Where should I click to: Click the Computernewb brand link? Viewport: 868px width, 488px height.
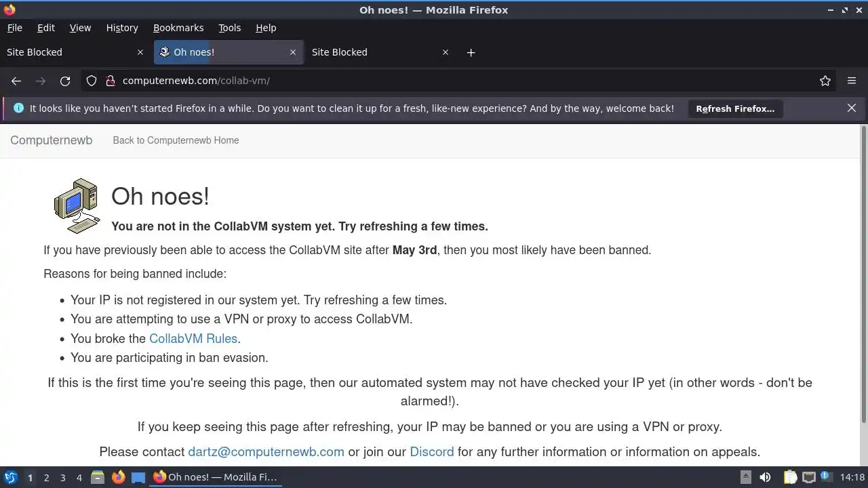coord(51,140)
